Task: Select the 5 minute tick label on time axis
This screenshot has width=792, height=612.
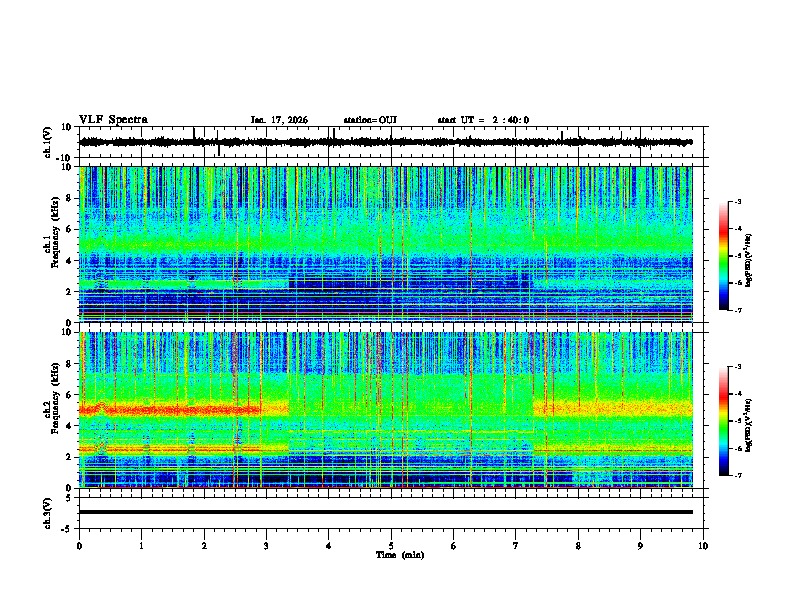Action: click(x=391, y=546)
